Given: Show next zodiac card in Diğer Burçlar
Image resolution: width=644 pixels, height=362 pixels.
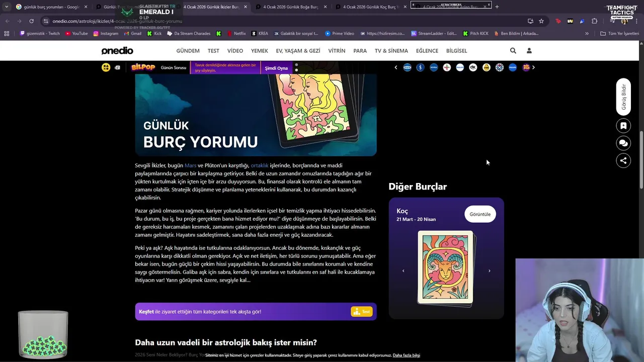Looking at the screenshot, I should coord(490,271).
